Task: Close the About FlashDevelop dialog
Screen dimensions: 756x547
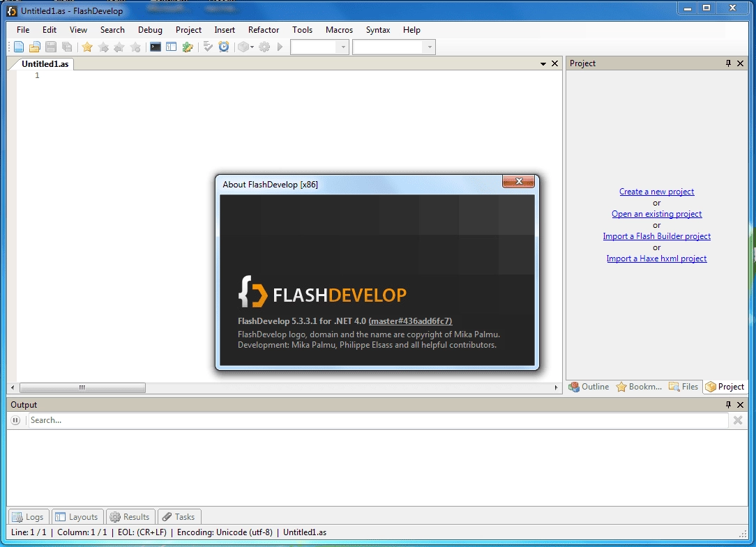Action: pos(518,181)
